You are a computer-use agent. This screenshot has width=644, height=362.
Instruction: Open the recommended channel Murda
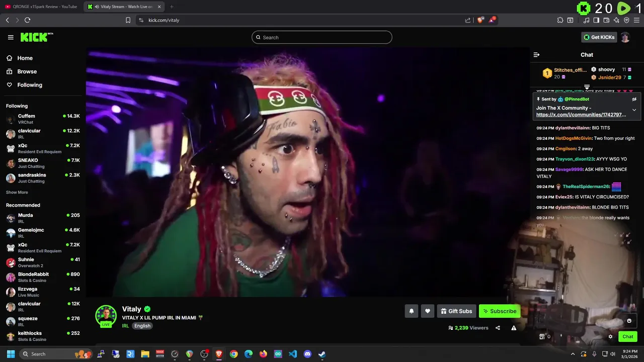click(x=43, y=218)
